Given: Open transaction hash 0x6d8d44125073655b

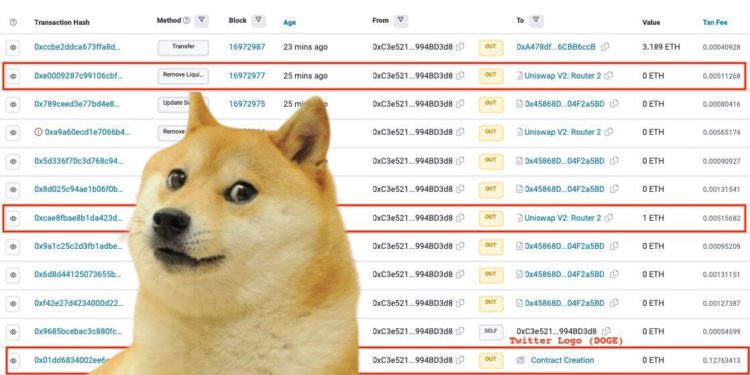Looking at the screenshot, I should [77, 275].
